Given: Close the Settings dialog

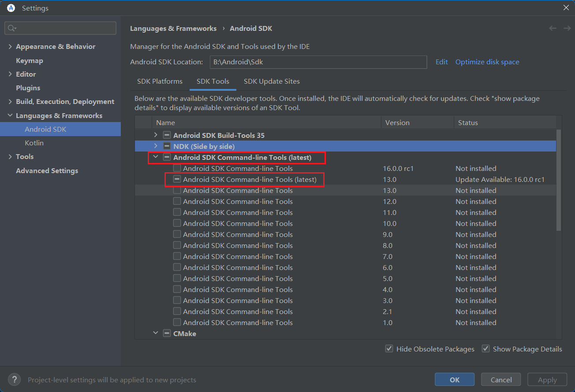Looking at the screenshot, I should pyautogui.click(x=566, y=7).
